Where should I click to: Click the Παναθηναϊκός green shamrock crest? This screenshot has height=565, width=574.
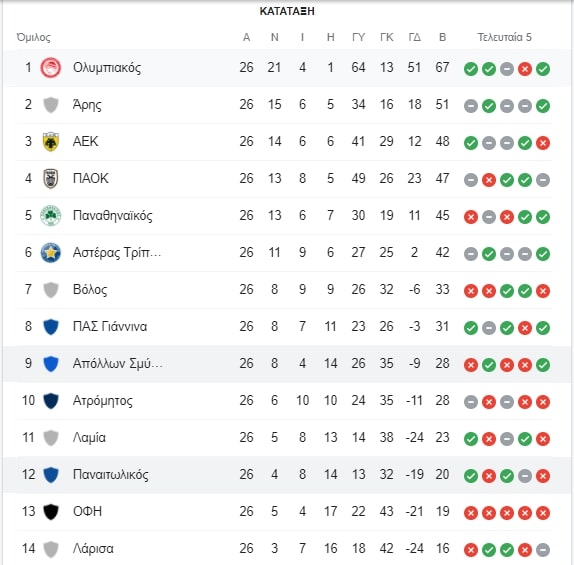coord(51,216)
